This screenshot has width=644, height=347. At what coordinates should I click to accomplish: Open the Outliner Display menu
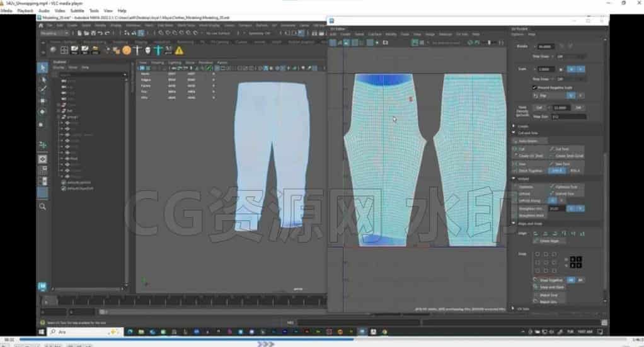tap(59, 67)
